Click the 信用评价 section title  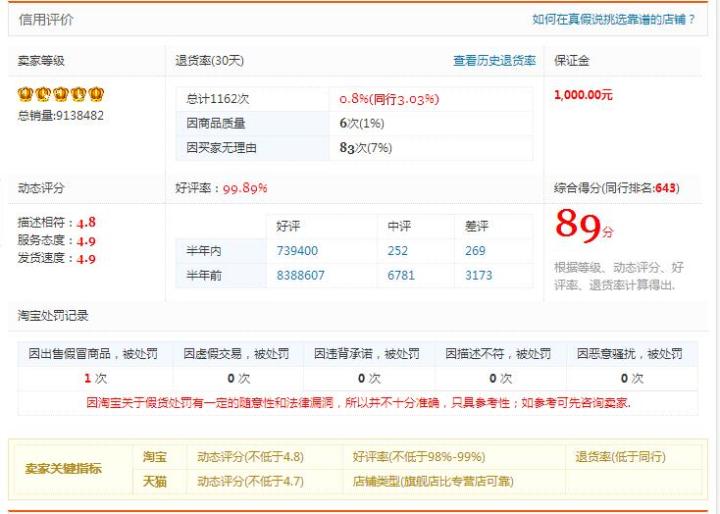pos(46,20)
